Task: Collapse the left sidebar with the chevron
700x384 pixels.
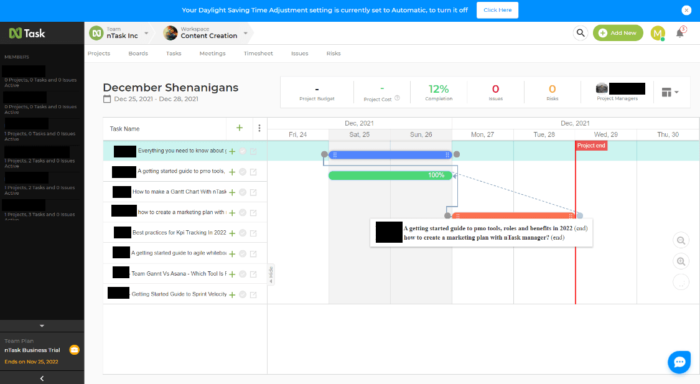Action: point(42,378)
